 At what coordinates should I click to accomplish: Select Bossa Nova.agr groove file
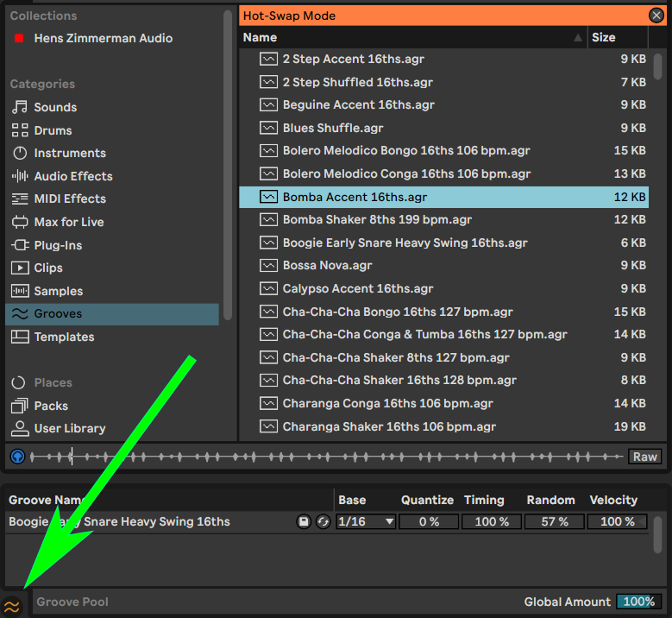pos(327,266)
